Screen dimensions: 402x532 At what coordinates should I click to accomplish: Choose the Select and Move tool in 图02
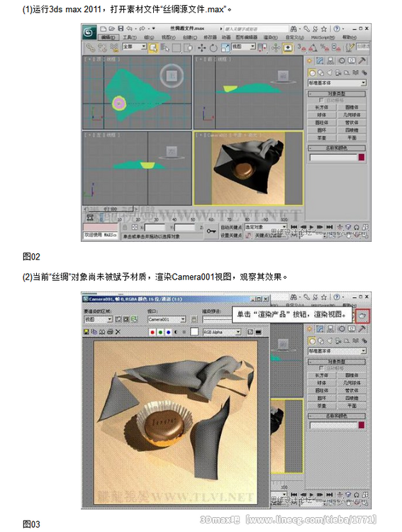pos(201,48)
